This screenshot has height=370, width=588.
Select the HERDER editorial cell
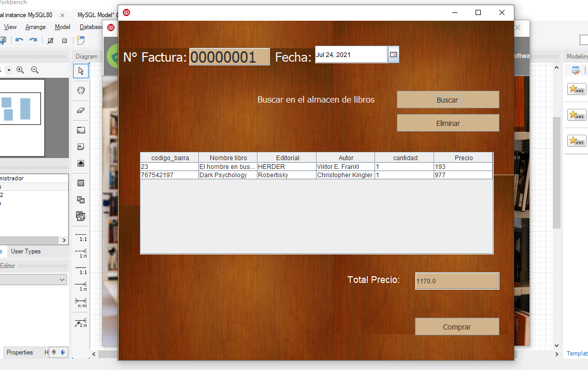point(287,167)
